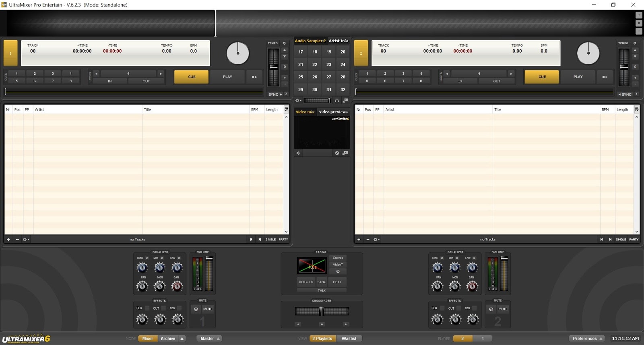Toggle SINGLE mode in left playlist
The image size is (644, 345).
click(x=270, y=239)
